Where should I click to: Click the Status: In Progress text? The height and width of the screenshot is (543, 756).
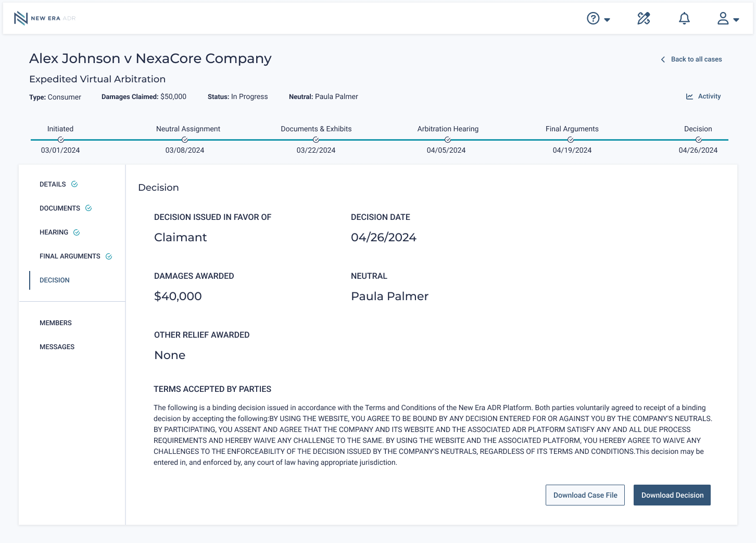click(238, 97)
